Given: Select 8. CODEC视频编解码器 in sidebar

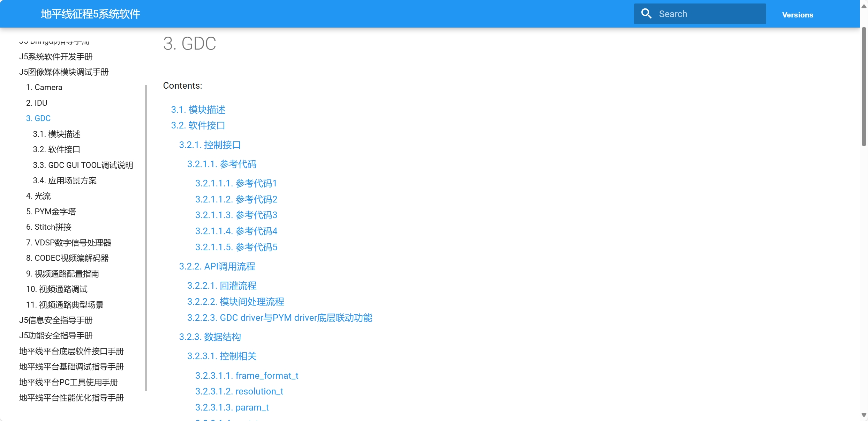Looking at the screenshot, I should point(67,258).
